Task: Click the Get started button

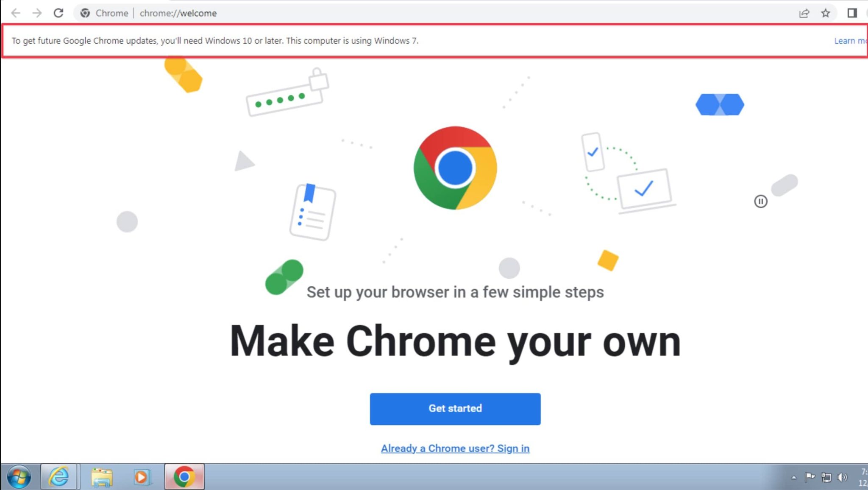Action: tap(455, 409)
